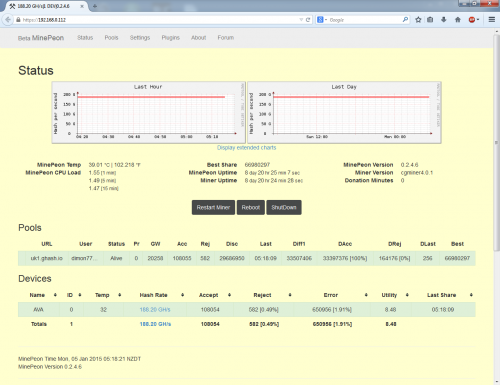The height and width of the screenshot is (385, 500).
Task: Click the Last Hour hash rate chart
Action: (148, 112)
